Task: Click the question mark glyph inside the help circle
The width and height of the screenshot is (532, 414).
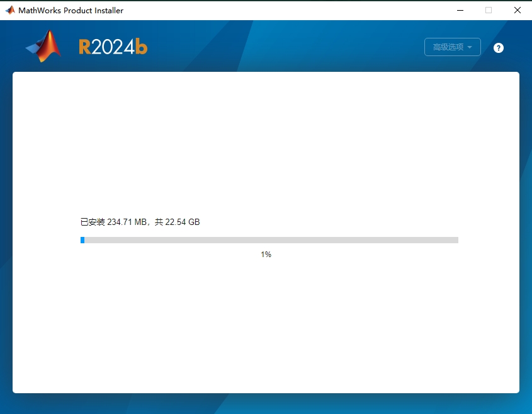Action: click(498, 47)
